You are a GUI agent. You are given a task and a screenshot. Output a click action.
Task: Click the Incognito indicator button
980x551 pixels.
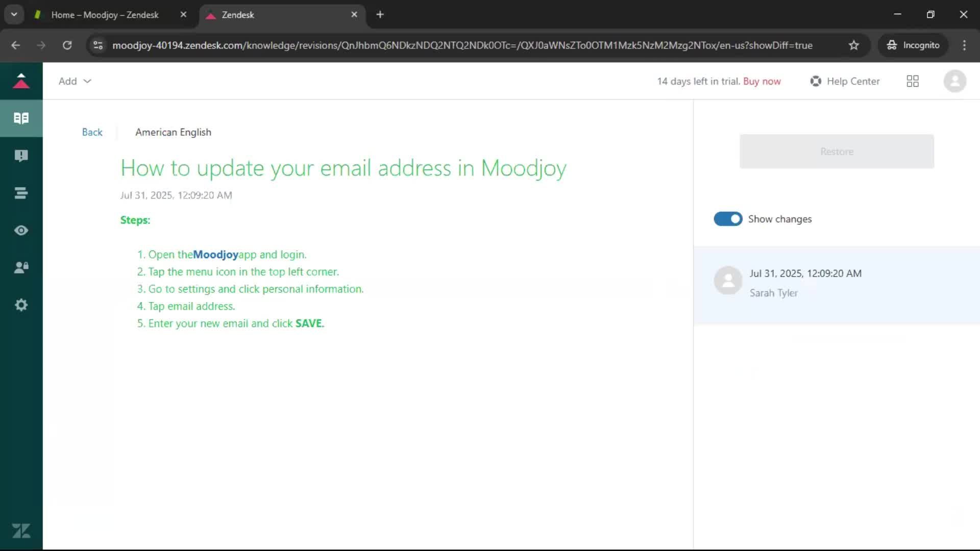(913, 45)
